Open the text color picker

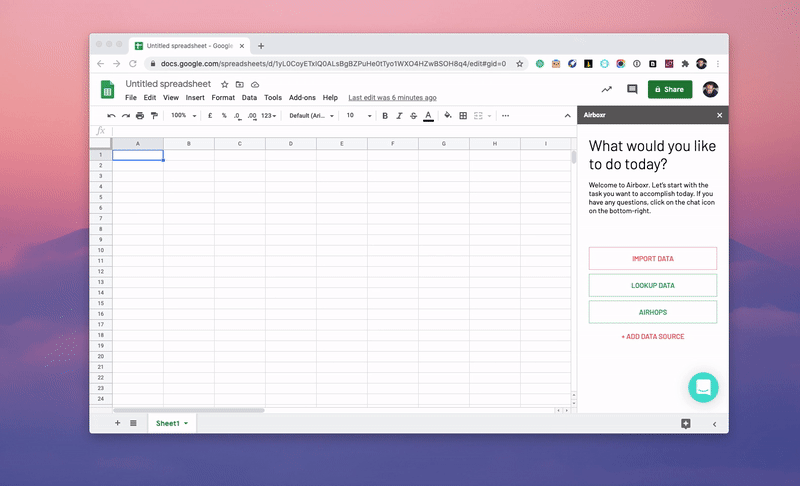click(429, 116)
